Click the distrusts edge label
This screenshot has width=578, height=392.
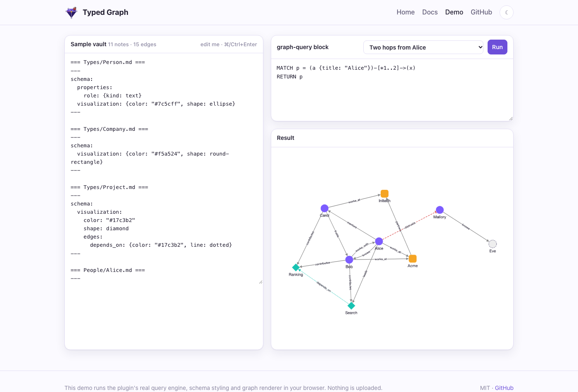410,225
